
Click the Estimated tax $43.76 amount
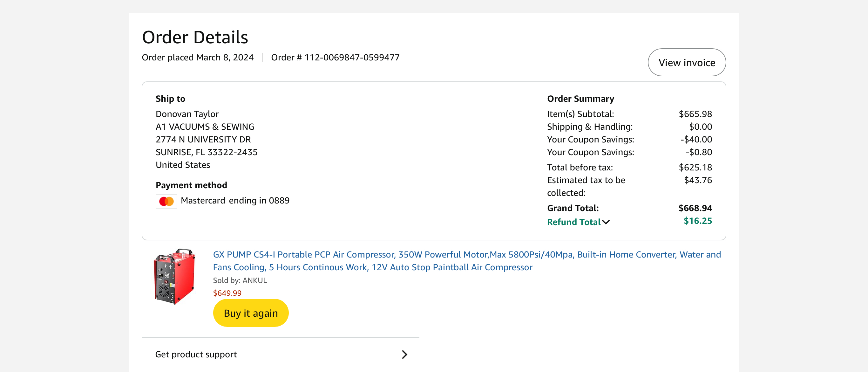(x=697, y=180)
